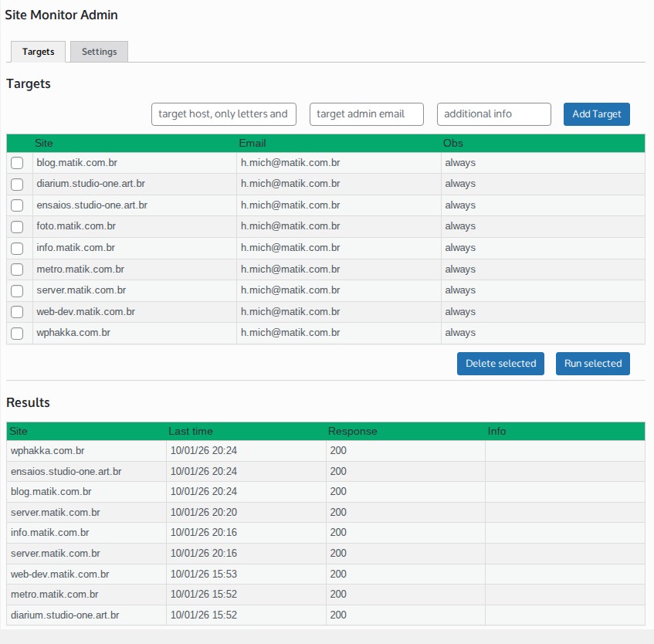This screenshot has height=644, width=654.
Task: Click the Site header in Targets table
Action: point(44,143)
